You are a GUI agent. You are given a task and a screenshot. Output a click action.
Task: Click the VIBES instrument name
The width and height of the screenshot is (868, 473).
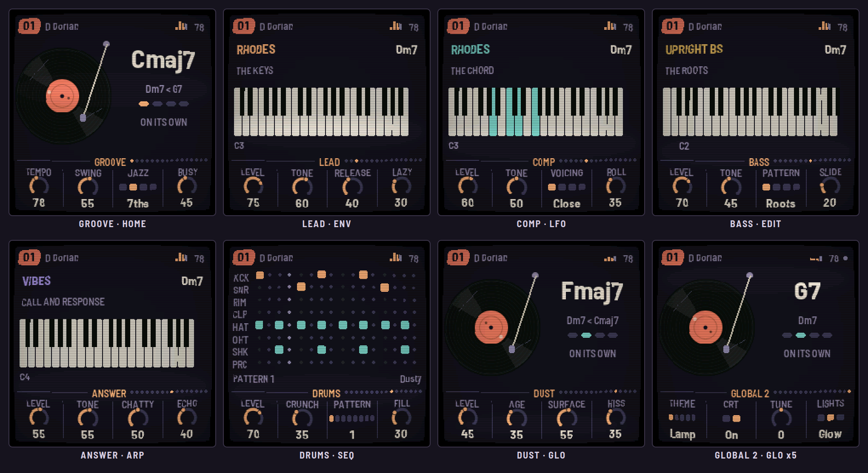click(37, 281)
